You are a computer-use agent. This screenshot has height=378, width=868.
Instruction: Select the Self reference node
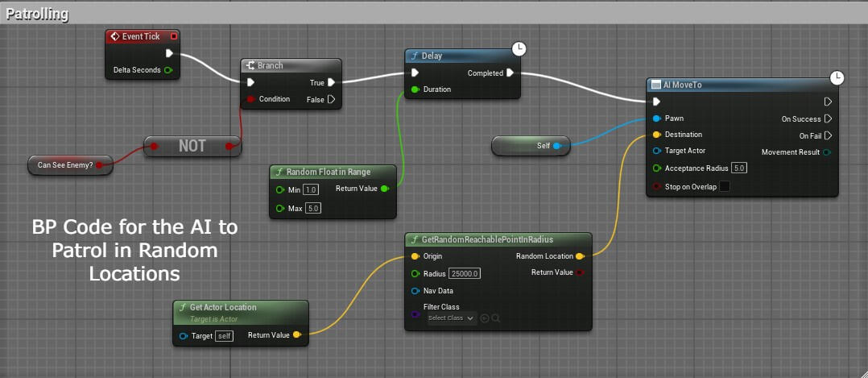pyautogui.click(x=531, y=146)
